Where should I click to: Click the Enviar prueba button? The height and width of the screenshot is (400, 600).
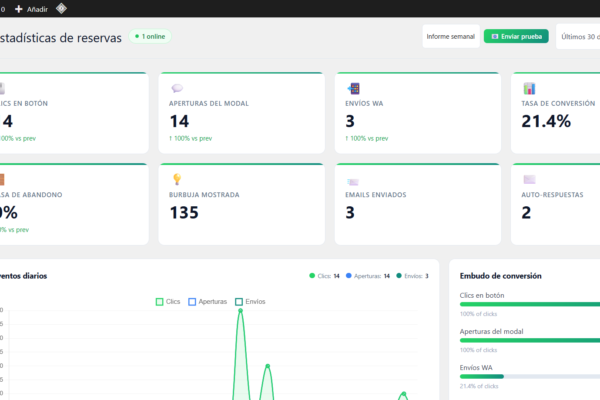(516, 36)
